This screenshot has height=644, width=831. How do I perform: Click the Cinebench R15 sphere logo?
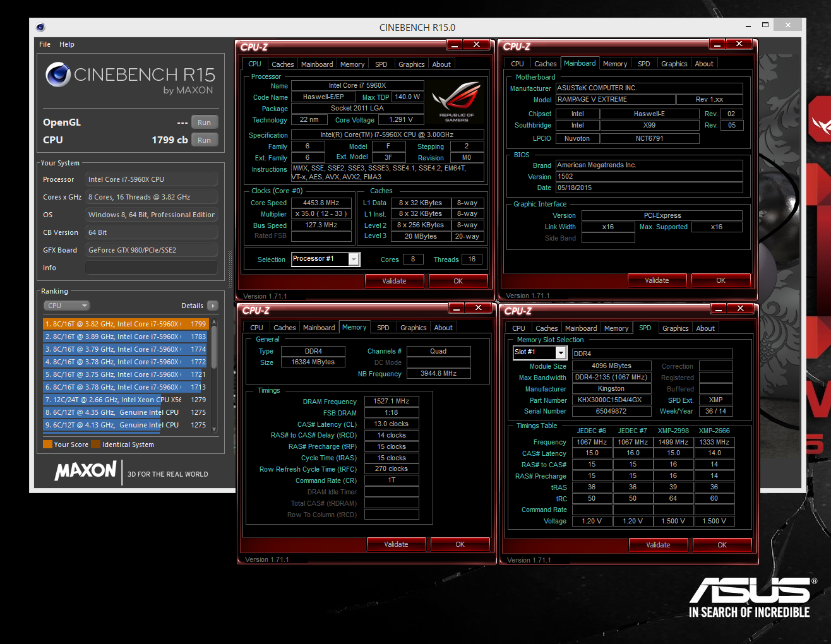click(58, 75)
